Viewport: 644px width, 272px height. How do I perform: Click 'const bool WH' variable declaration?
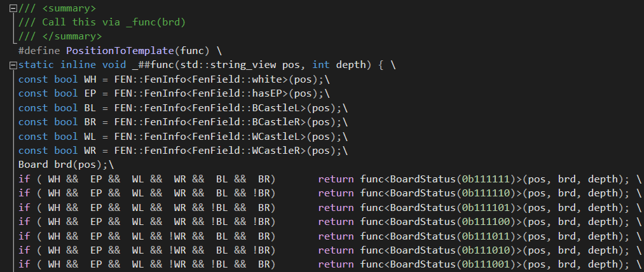point(56,79)
